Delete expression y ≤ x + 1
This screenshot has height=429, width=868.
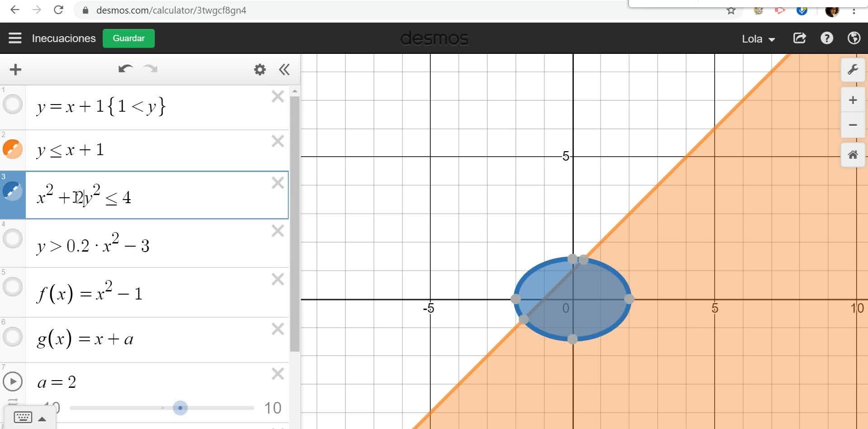277,141
